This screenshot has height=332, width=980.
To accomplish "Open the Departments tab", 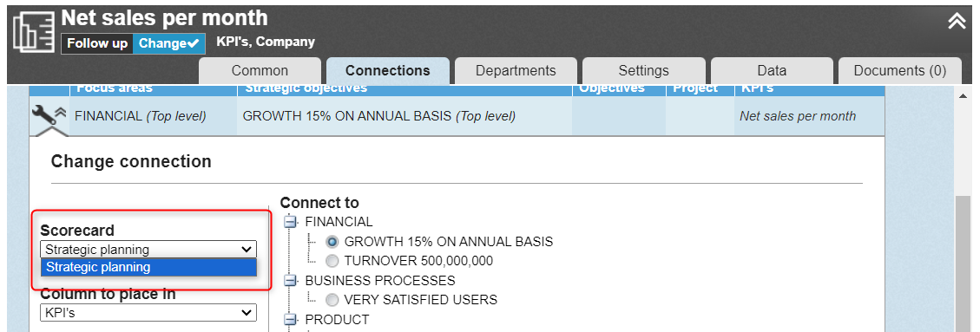I will [x=516, y=70].
